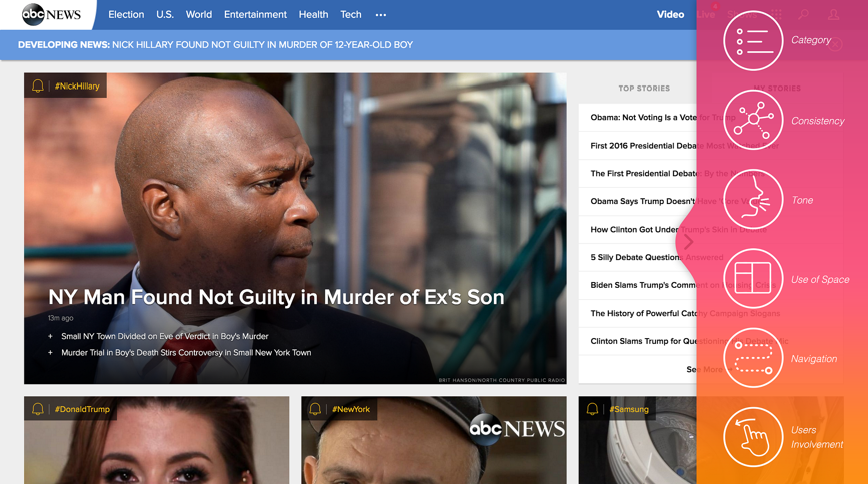Open 'Obama: Not Voting Is a Vote' story
The height and width of the screenshot is (484, 868).
coord(643,118)
